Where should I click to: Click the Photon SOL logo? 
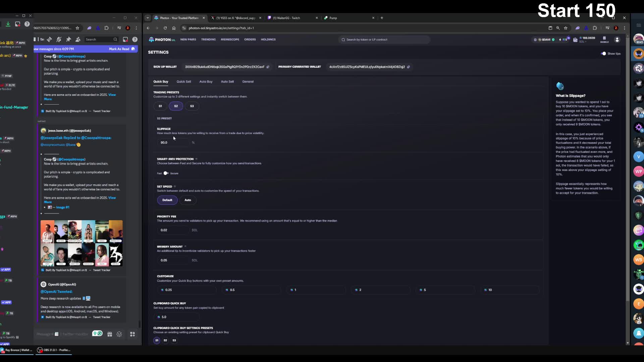point(162,40)
